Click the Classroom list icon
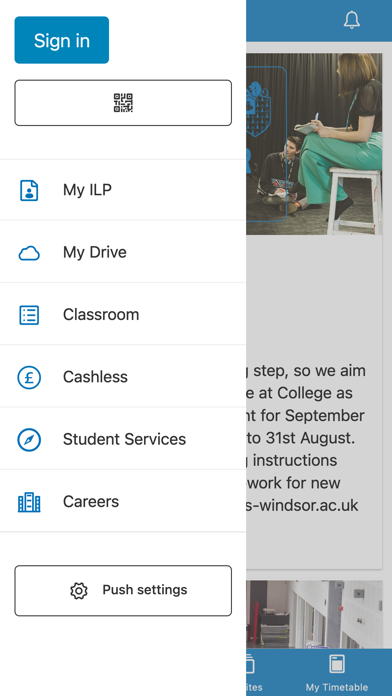 pyautogui.click(x=29, y=315)
